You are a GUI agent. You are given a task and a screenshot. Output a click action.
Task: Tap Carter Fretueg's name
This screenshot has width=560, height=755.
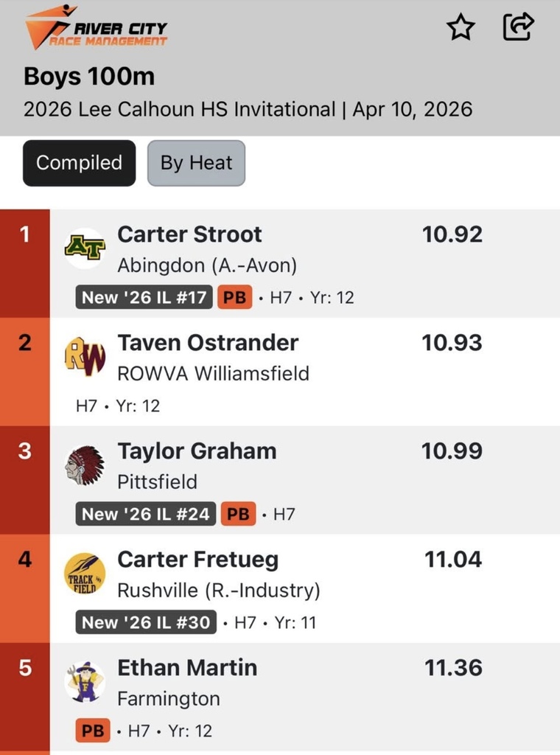[198, 560]
